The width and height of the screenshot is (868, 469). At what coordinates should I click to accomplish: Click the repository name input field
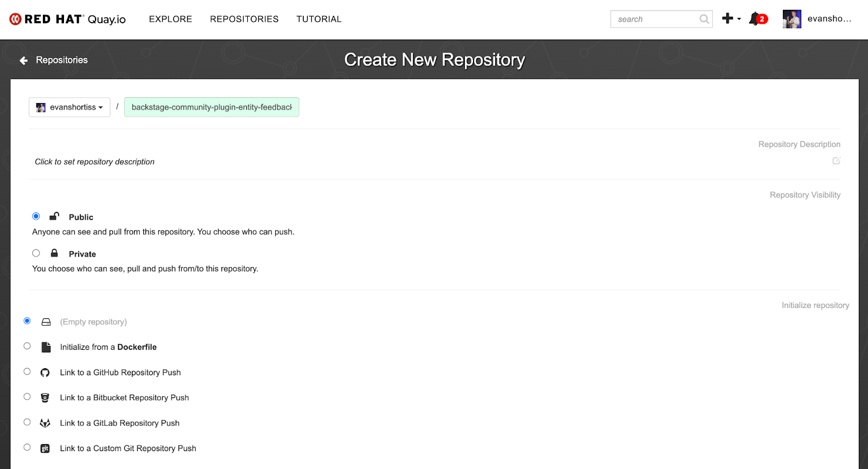212,107
